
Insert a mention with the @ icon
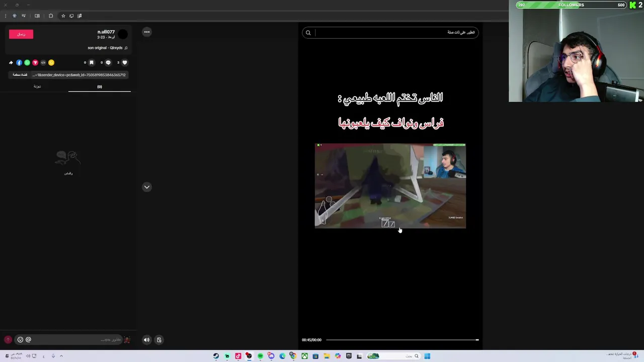[28, 340]
